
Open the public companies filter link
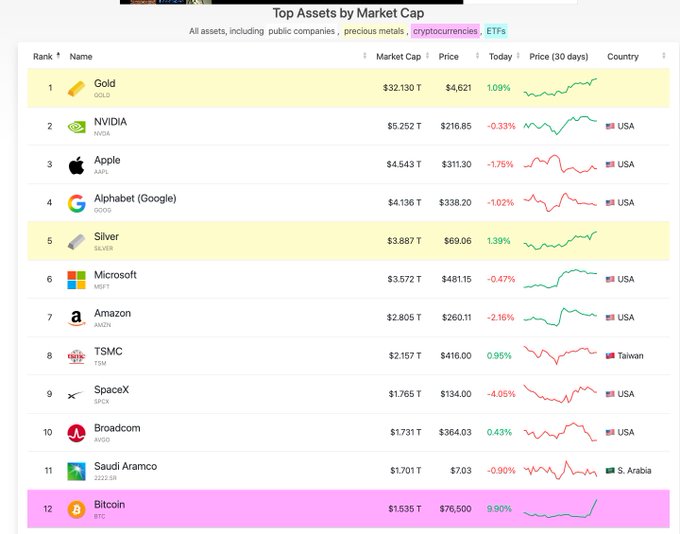pos(301,31)
